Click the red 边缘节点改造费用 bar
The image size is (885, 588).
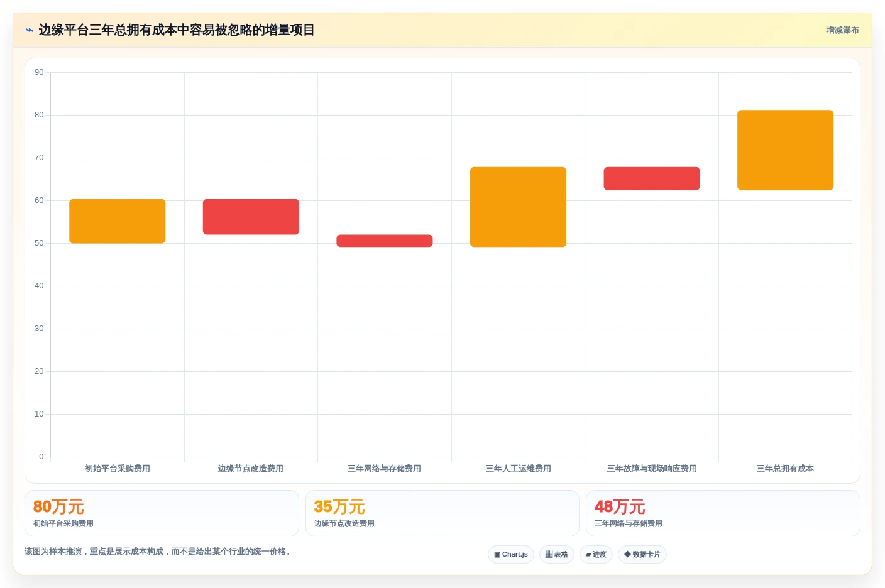pyautogui.click(x=251, y=217)
